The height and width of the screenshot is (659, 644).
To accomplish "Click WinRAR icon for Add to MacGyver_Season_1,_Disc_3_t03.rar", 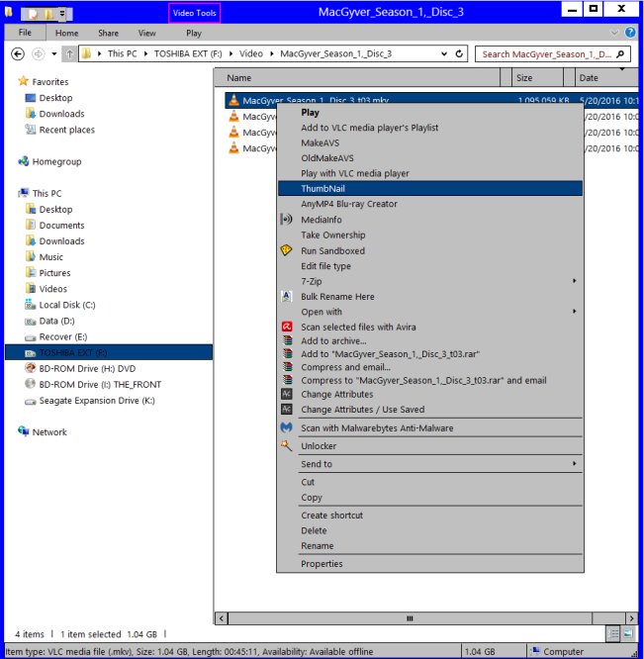I will pos(287,354).
